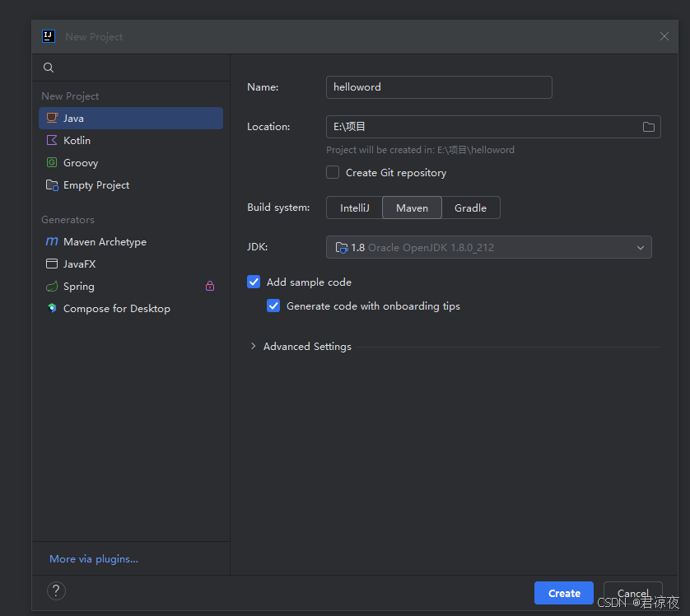Toggle Generate code with onboarding tips
This screenshot has height=616, width=690.
pyautogui.click(x=273, y=306)
